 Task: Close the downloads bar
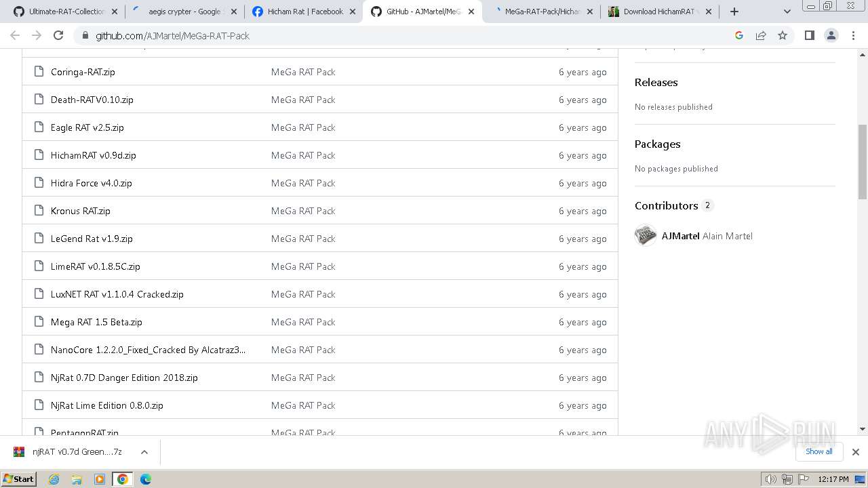856,452
